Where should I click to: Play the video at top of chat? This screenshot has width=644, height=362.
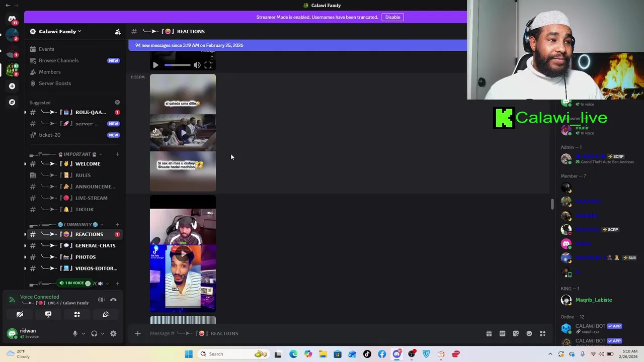pos(155,65)
